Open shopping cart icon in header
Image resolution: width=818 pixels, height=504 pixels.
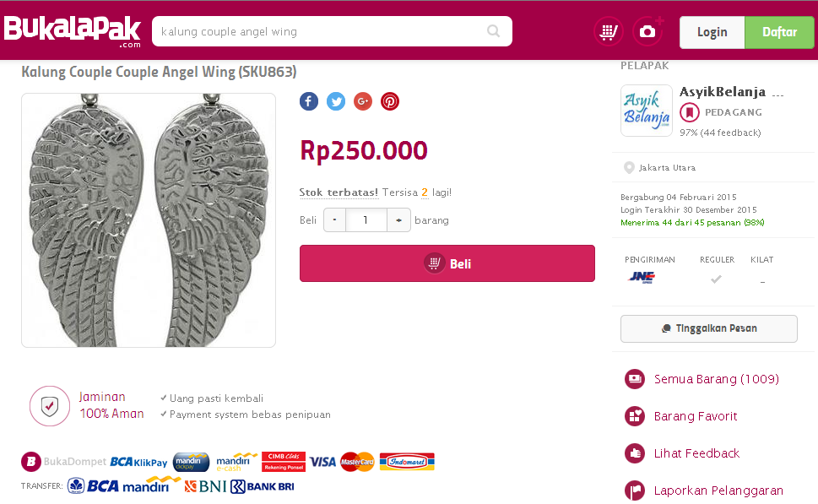(609, 32)
